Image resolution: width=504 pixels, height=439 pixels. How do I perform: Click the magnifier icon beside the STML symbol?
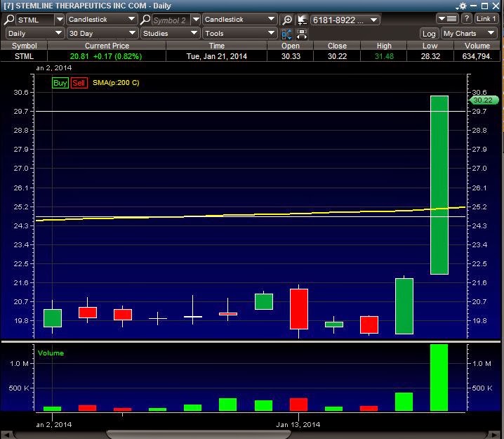[x=9, y=20]
